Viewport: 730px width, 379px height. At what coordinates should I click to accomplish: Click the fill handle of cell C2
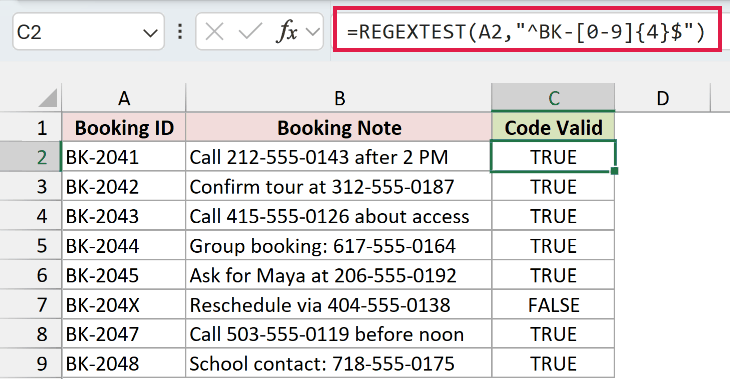click(614, 171)
